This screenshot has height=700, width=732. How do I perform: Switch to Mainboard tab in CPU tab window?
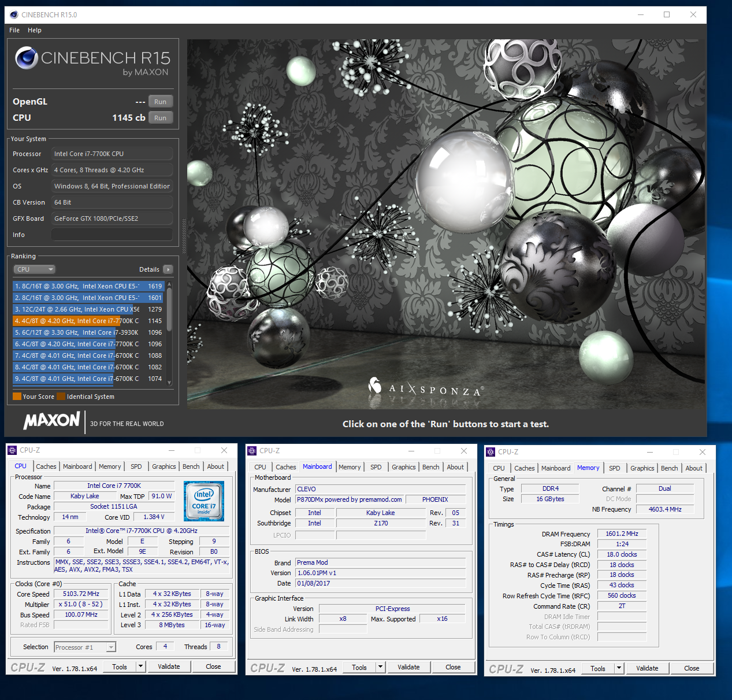click(77, 466)
